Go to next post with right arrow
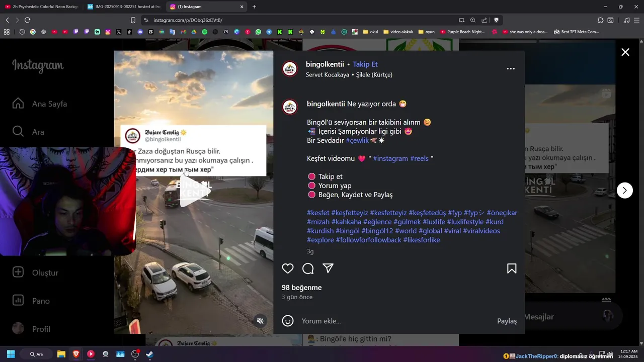This screenshot has height=362, width=644. [625, 191]
